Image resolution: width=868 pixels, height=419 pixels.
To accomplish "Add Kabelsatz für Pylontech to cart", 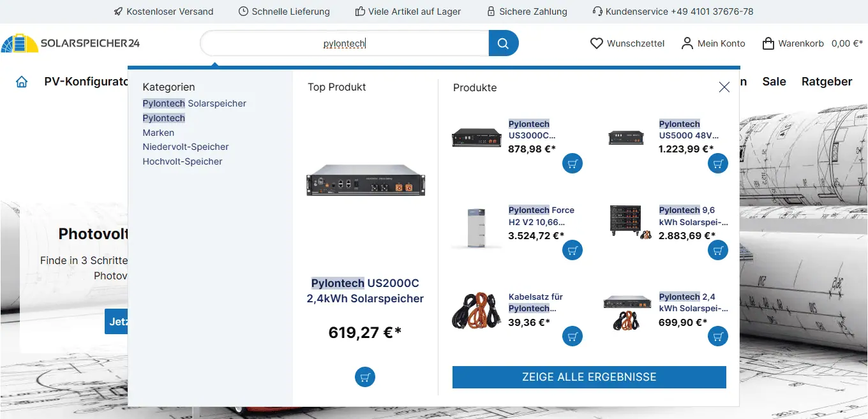I will tap(572, 336).
